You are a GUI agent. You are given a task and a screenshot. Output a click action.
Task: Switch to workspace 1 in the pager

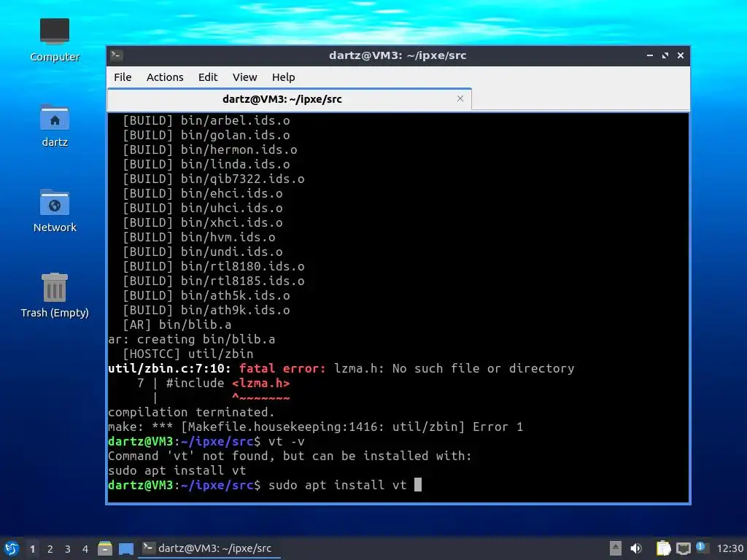[32, 549]
